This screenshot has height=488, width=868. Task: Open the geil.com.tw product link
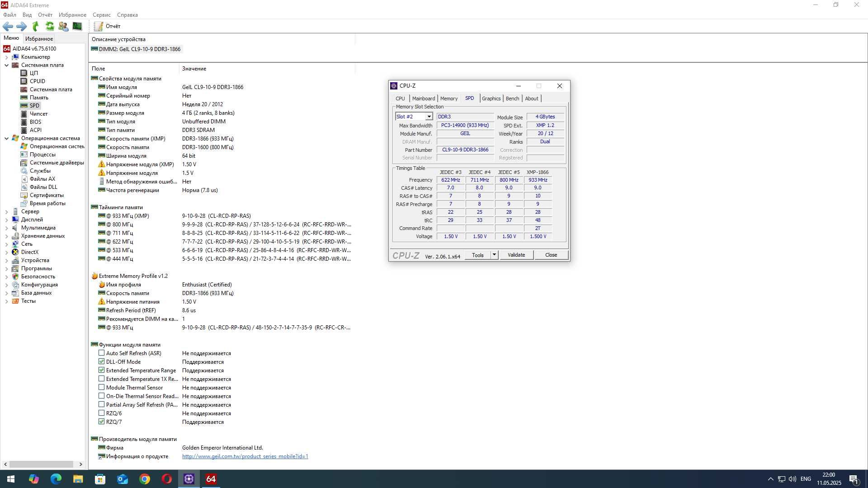[x=245, y=456]
